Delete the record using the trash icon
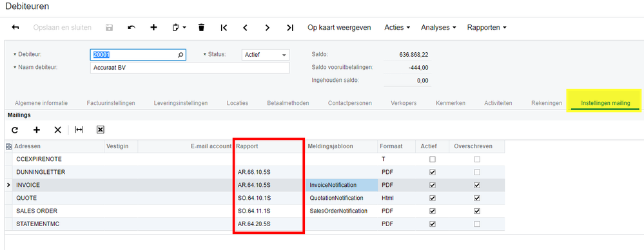This screenshot has width=644, height=250. pos(201,28)
